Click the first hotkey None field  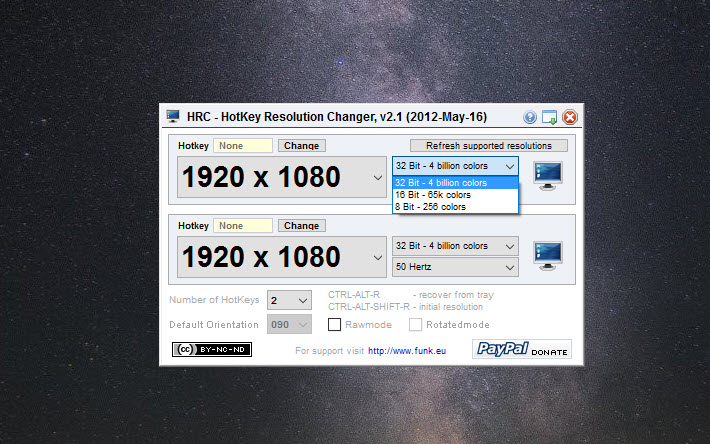tap(243, 146)
